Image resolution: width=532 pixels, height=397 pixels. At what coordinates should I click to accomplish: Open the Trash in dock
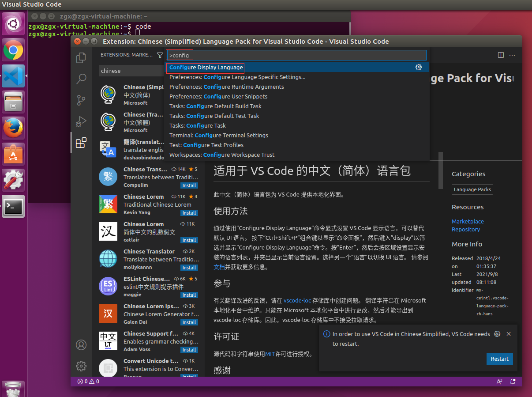tap(13, 389)
